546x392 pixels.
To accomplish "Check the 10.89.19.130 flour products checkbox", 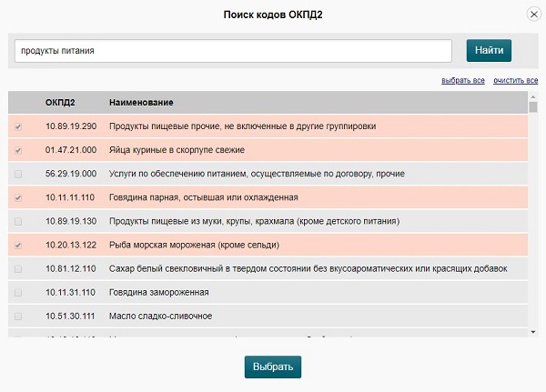I will [x=18, y=221].
